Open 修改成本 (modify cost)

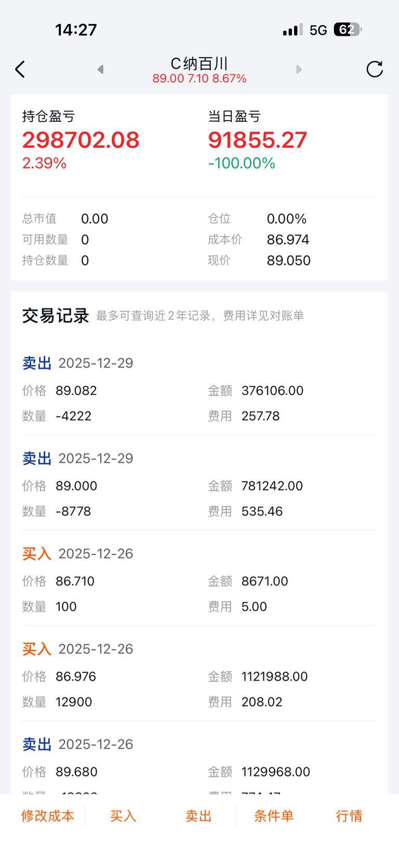[48, 815]
